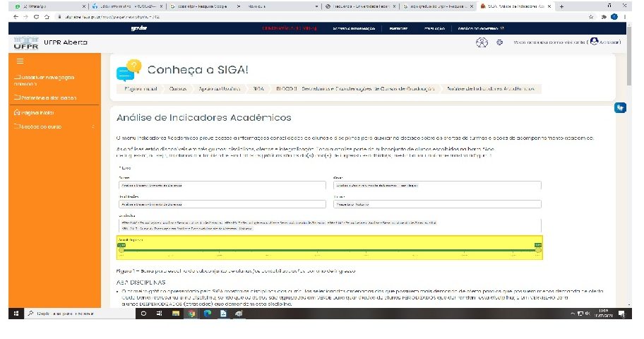Click the UFPR Aberta title link
The height and width of the screenshot is (339, 644).
65,42
